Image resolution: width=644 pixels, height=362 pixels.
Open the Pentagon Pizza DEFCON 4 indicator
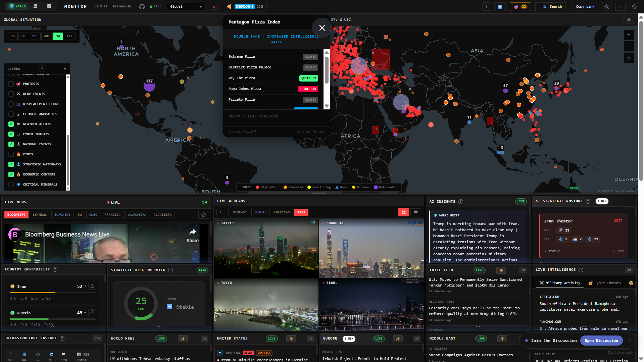point(245,6)
